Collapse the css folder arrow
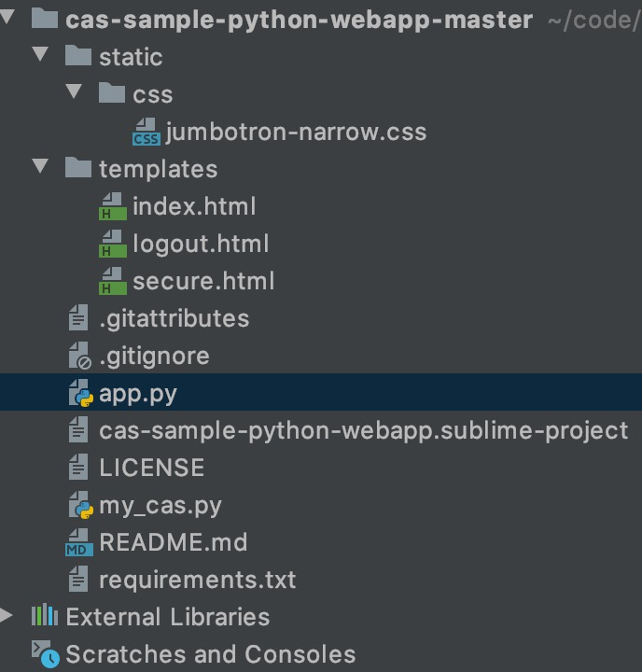 74,94
